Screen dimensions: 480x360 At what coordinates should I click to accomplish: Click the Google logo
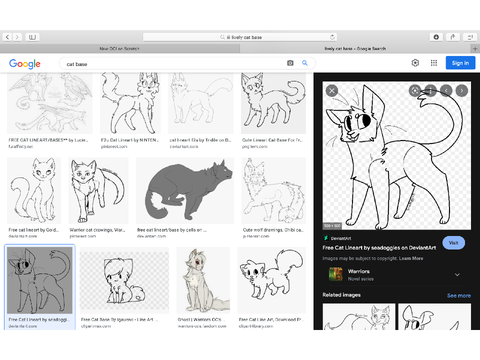tap(25, 63)
